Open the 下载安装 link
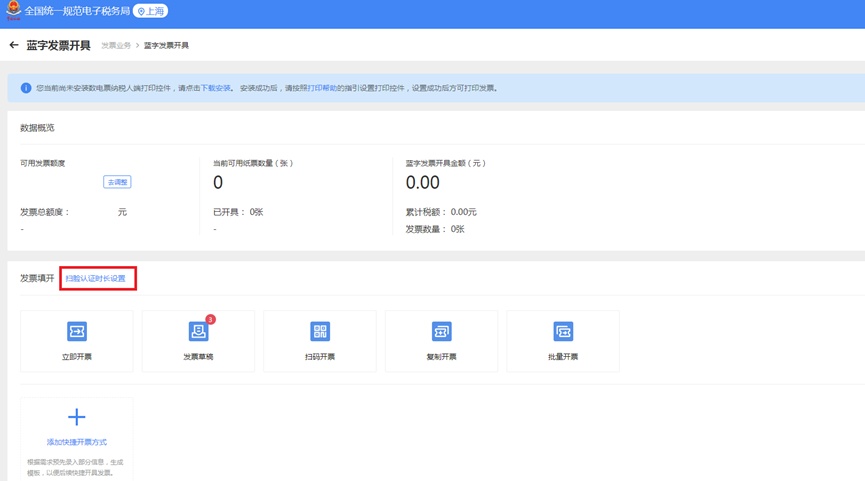865x481 pixels. (216, 88)
